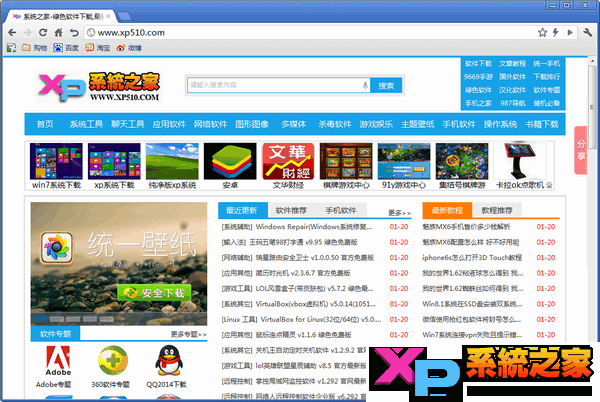600x402 pixels.
Task: Open the 更多专题>> link
Action: [188, 334]
